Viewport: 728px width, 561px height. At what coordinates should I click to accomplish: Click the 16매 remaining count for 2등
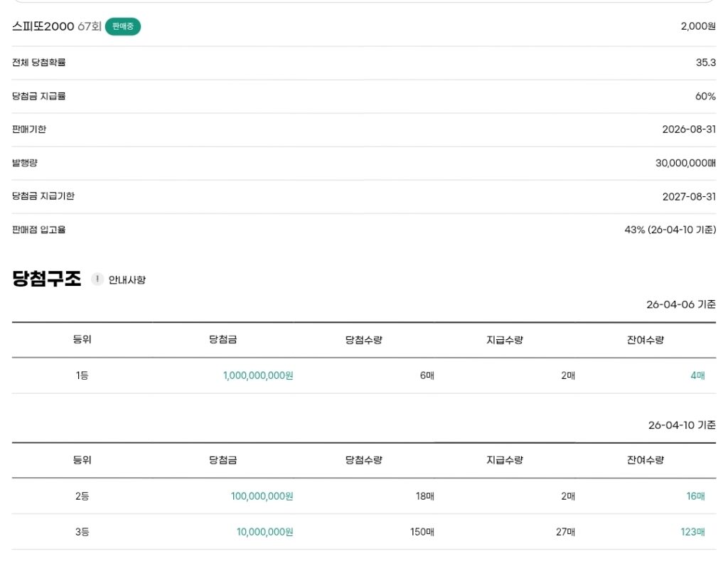[695, 496]
